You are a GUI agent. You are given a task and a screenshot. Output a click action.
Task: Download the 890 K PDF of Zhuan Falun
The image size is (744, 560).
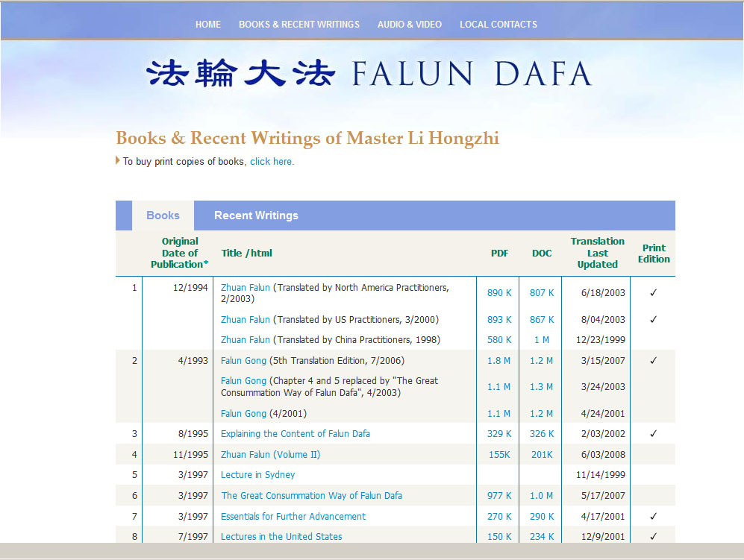[499, 292]
